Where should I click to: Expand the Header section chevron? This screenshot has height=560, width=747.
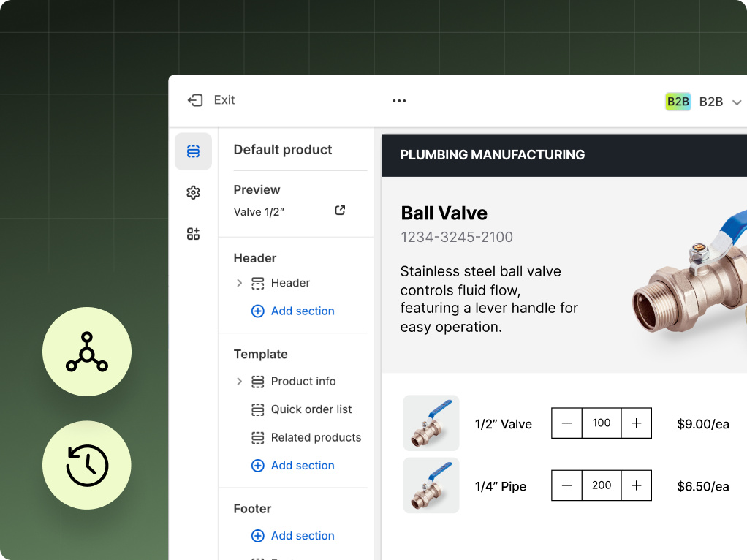pos(239,283)
